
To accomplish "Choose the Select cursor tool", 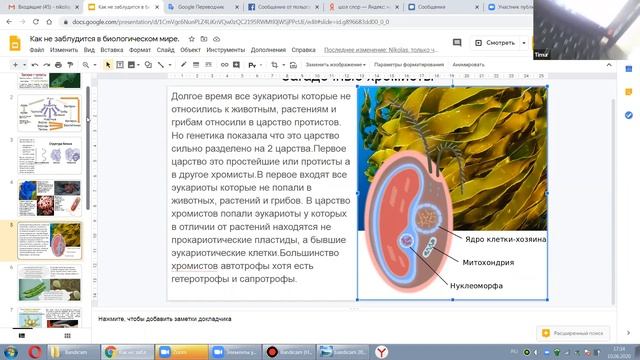I will [108, 65].
